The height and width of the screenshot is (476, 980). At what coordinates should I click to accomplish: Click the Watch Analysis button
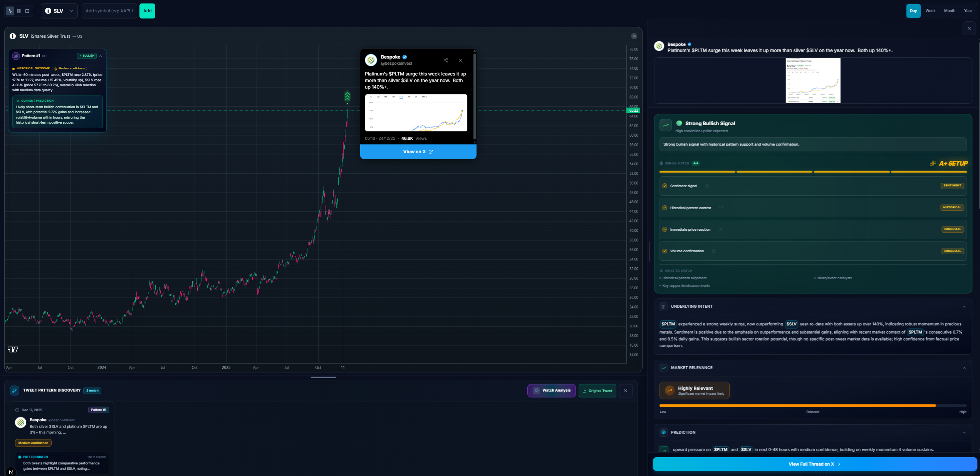(551, 391)
